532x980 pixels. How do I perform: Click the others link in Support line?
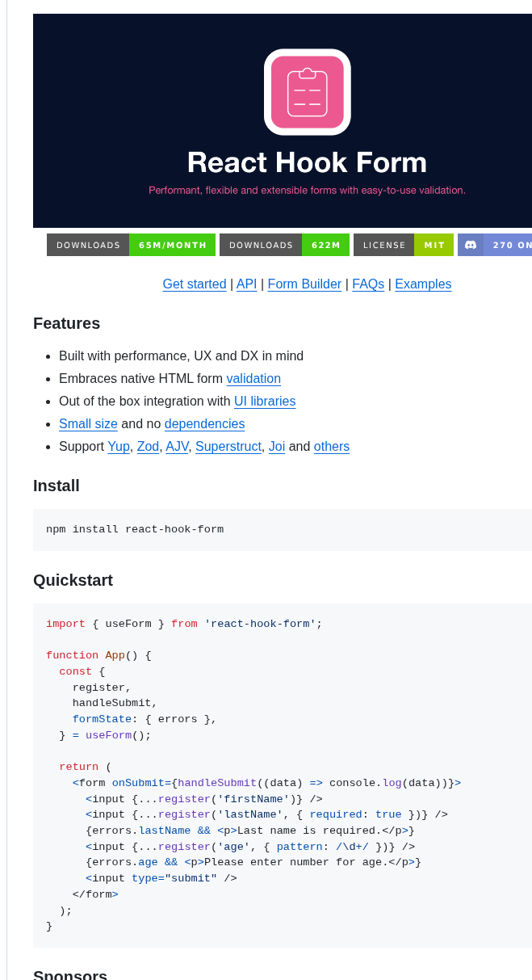click(332, 446)
